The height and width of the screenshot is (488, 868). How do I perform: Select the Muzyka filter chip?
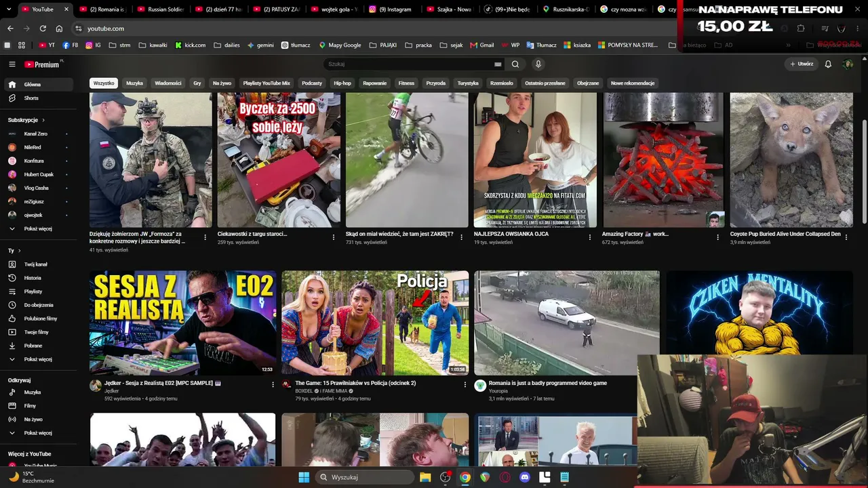pyautogui.click(x=135, y=83)
